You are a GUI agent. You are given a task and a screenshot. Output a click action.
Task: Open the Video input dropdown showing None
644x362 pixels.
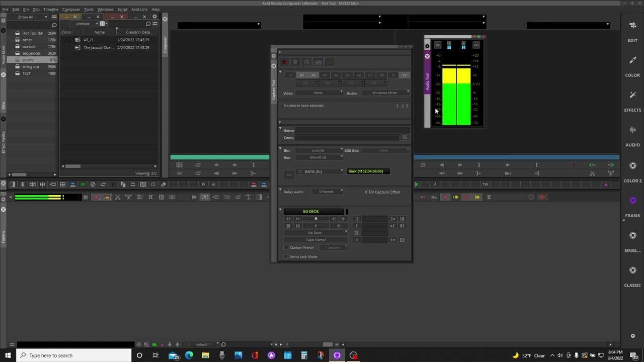click(319, 93)
